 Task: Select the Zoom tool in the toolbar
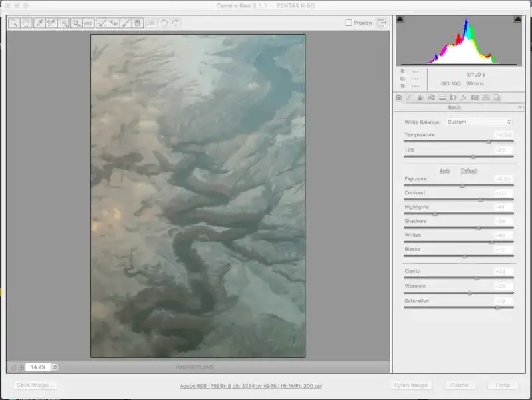[14, 23]
